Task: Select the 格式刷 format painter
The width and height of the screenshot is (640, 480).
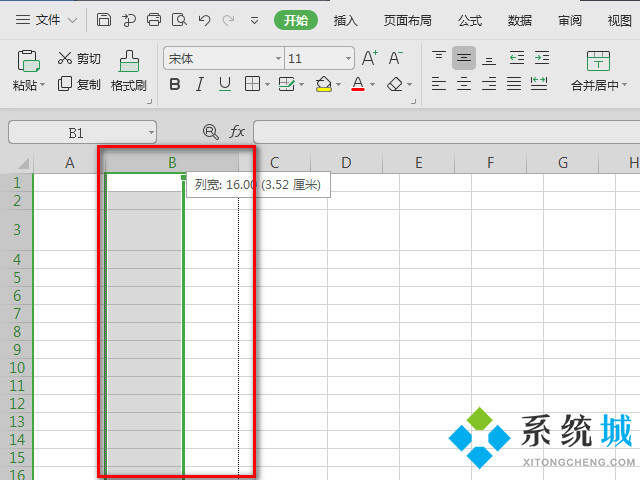Action: [x=129, y=70]
